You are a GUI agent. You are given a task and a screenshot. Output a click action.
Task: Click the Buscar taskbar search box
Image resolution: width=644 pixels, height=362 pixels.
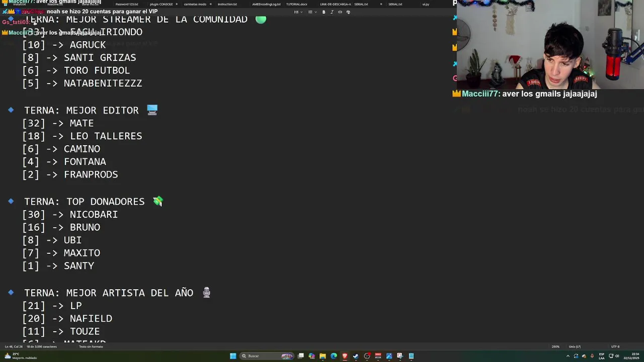coord(267,356)
